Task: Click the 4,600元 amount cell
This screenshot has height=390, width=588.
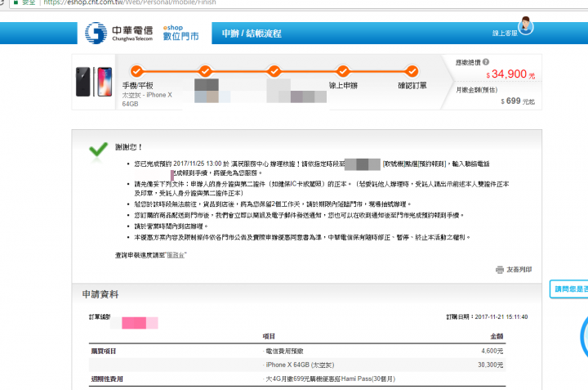Action: coord(492,351)
